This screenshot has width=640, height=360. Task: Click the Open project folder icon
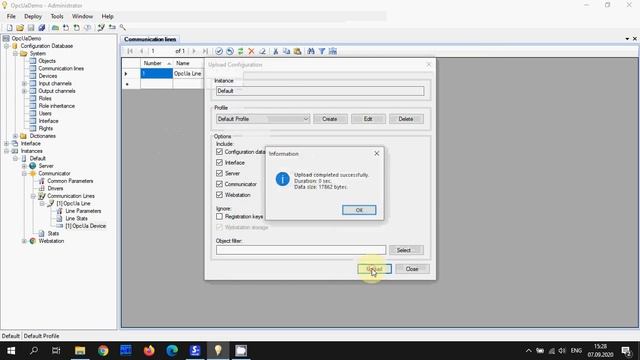[x=20, y=27]
